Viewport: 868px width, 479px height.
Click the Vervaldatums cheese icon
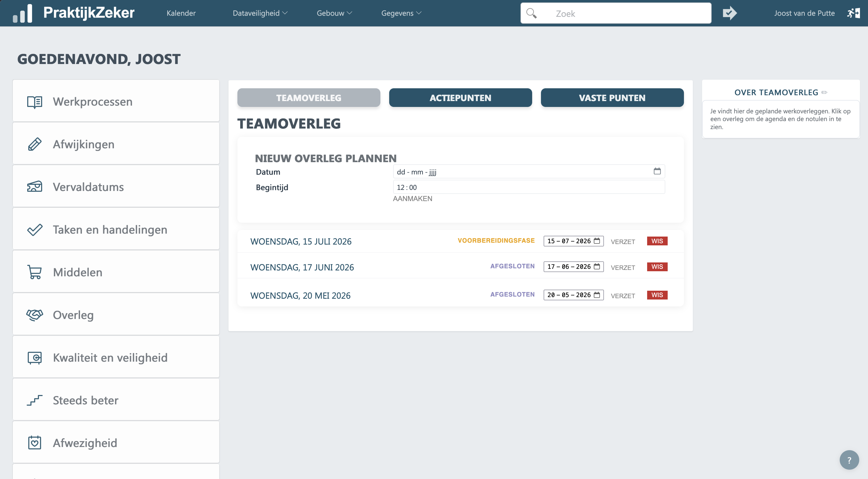35,187
